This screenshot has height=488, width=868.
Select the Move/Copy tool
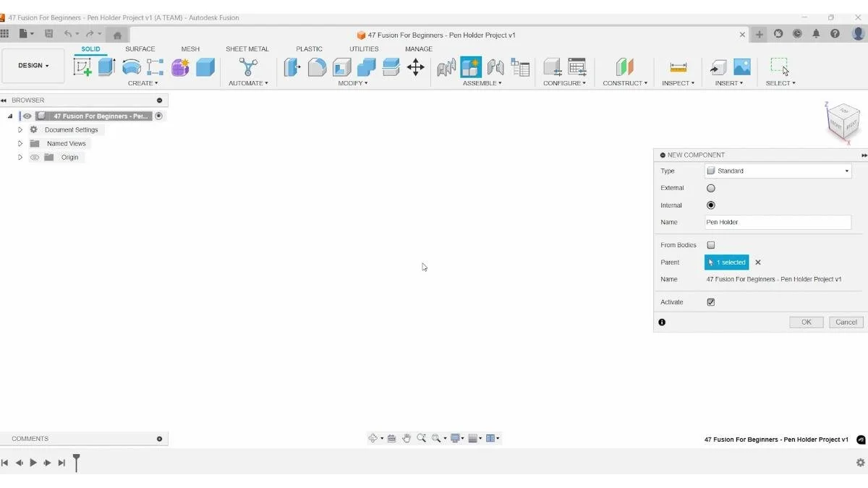click(417, 67)
